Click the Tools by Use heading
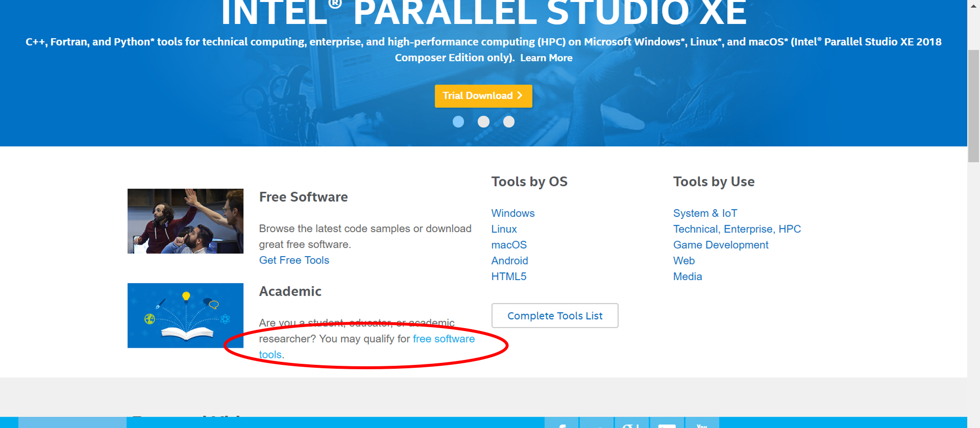Viewport: 980px width, 428px height. [713, 182]
